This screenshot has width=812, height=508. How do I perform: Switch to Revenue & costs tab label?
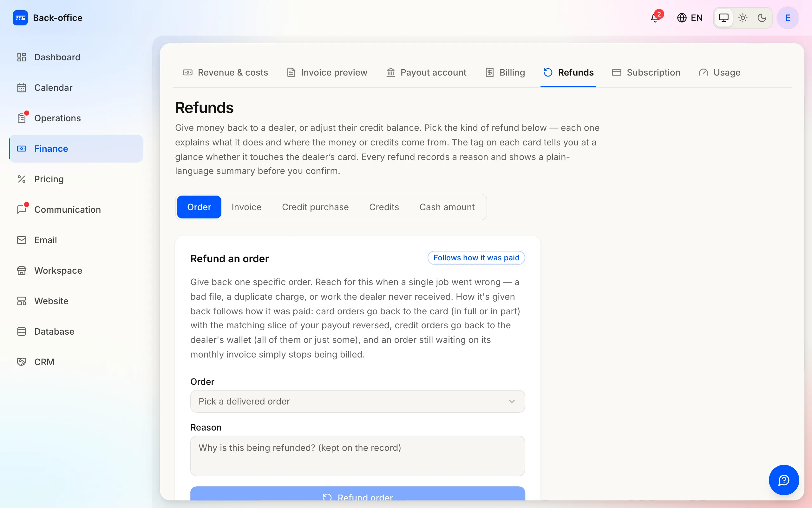click(x=233, y=73)
